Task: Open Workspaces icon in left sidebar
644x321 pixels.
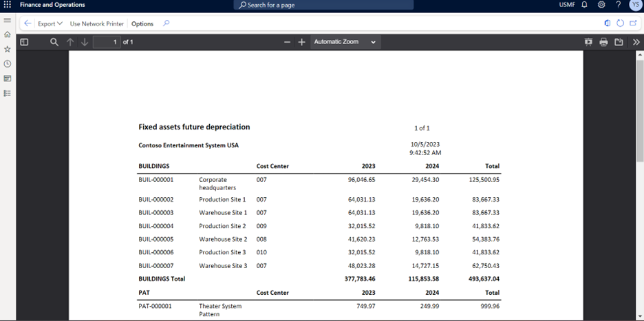Action: tap(7, 79)
